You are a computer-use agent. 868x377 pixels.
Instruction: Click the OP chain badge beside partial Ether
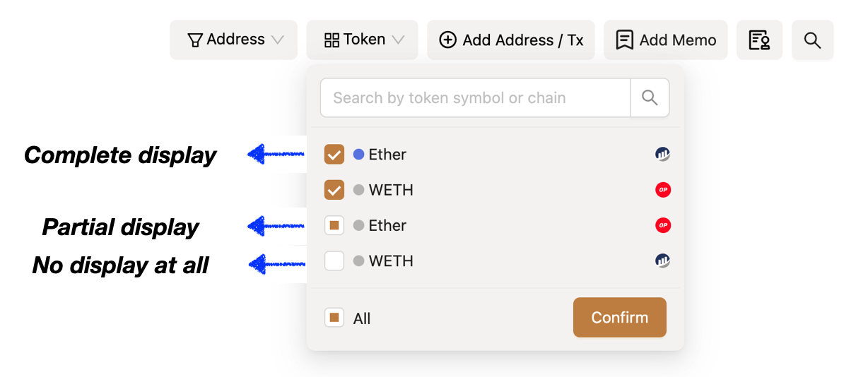coord(663,225)
